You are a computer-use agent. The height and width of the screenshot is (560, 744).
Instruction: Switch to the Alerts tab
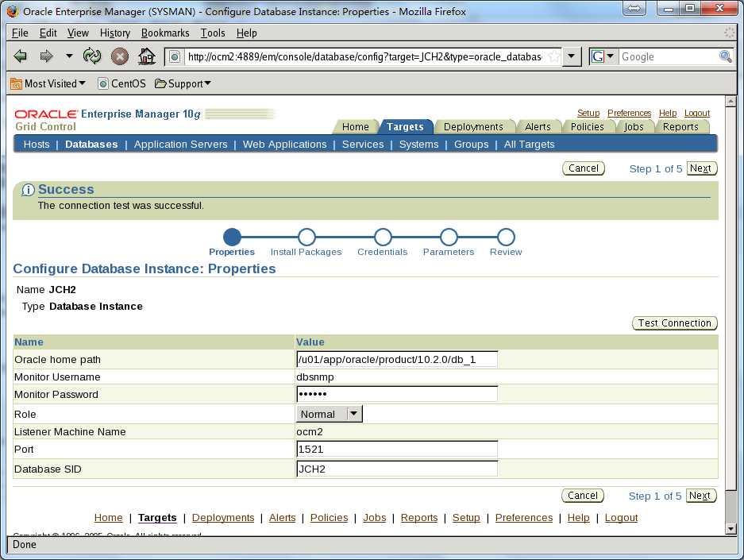pyautogui.click(x=538, y=127)
